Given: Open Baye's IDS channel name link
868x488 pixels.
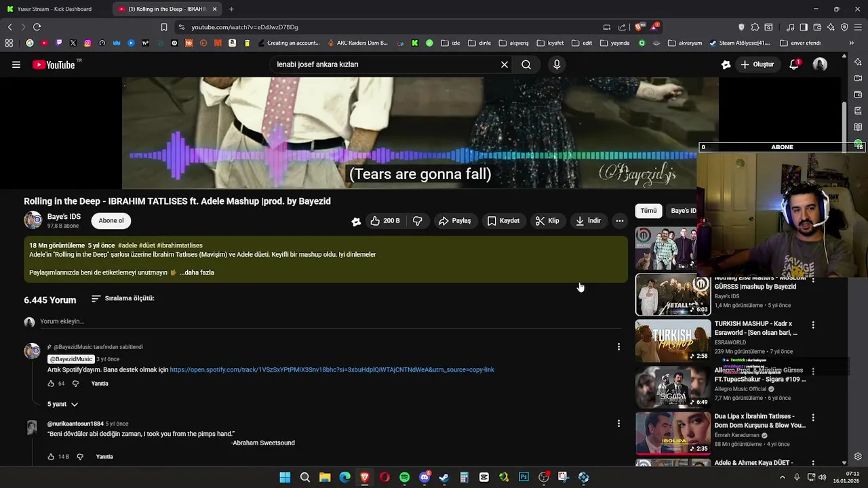Looking at the screenshot, I should tap(64, 217).
